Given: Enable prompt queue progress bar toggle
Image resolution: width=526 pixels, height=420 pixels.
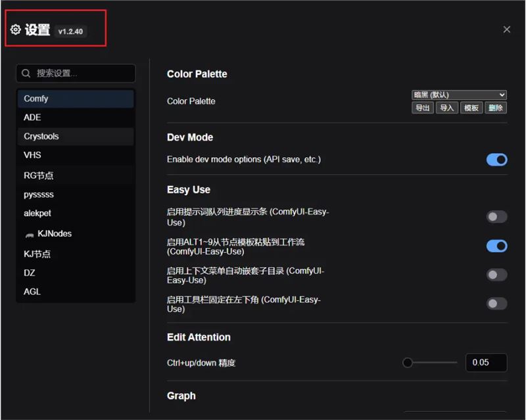Looking at the screenshot, I should 497,217.
